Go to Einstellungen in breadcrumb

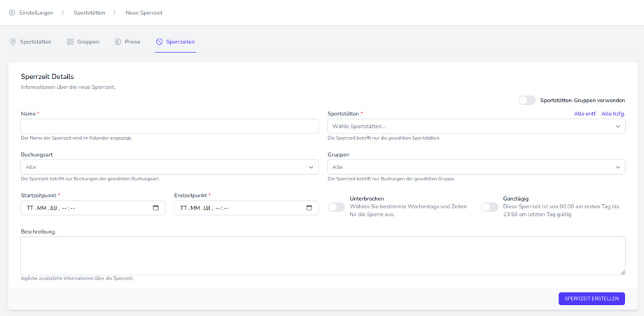point(36,13)
